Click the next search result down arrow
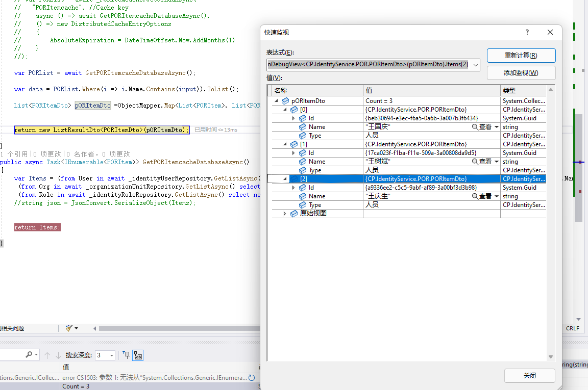 58,355
